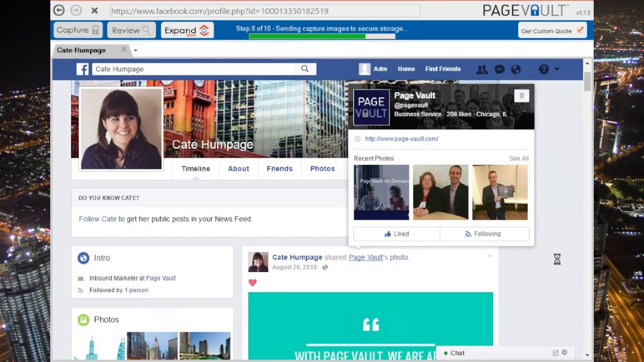The height and width of the screenshot is (362, 644).
Task: Click the heart reaction icon on the post
Action: pos(253,283)
